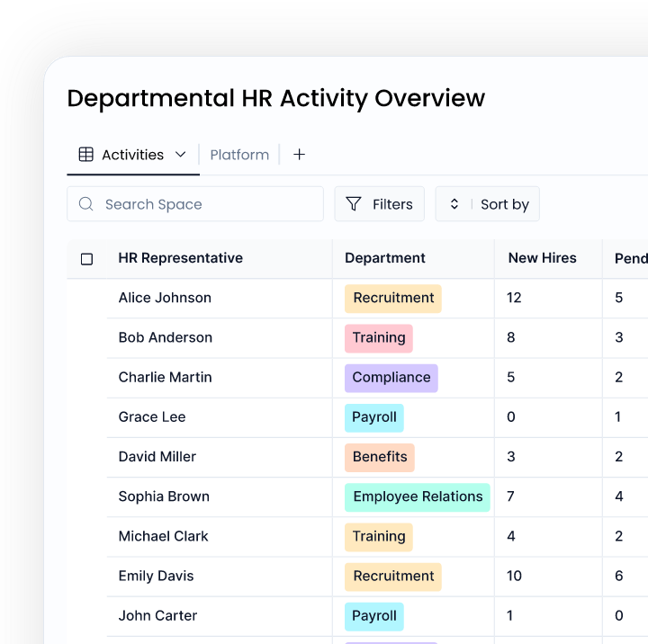
Task: Click the HR Representative column header
Action: (181, 258)
